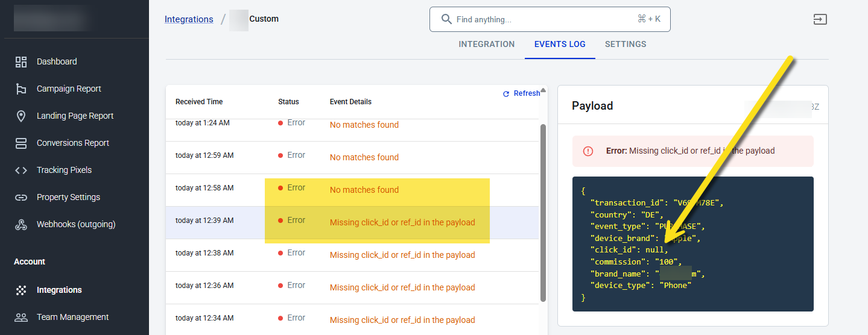Click the search magnifier icon
The image size is (868, 335).
point(446,19)
